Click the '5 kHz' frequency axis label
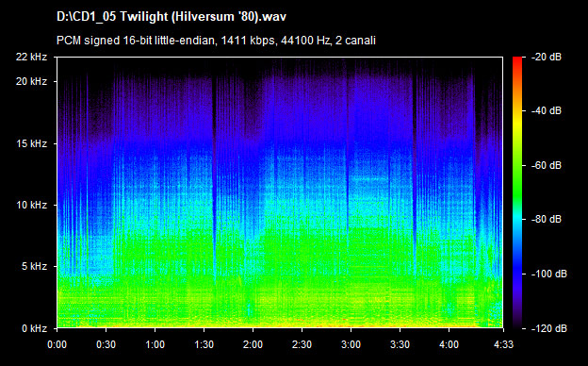This screenshot has width=588, height=366. [x=34, y=267]
